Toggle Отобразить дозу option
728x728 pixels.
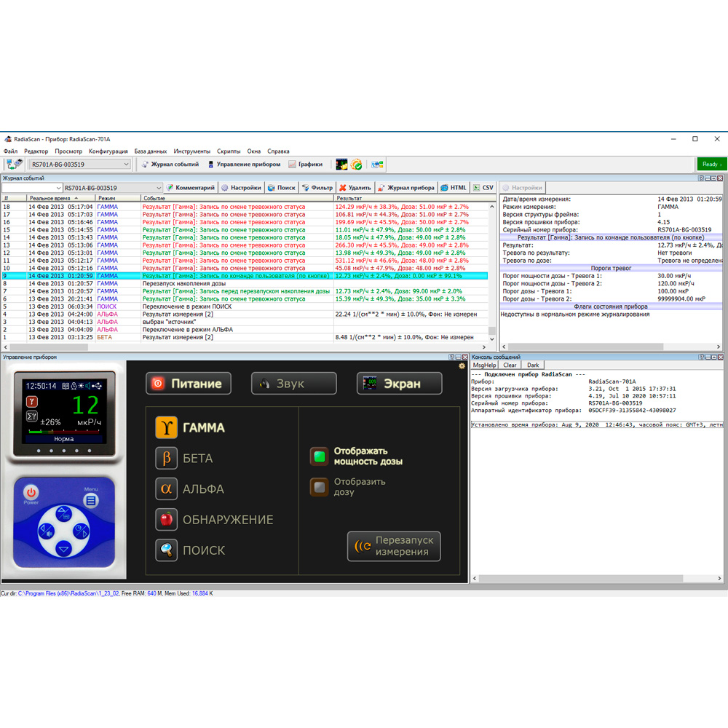coord(319,487)
